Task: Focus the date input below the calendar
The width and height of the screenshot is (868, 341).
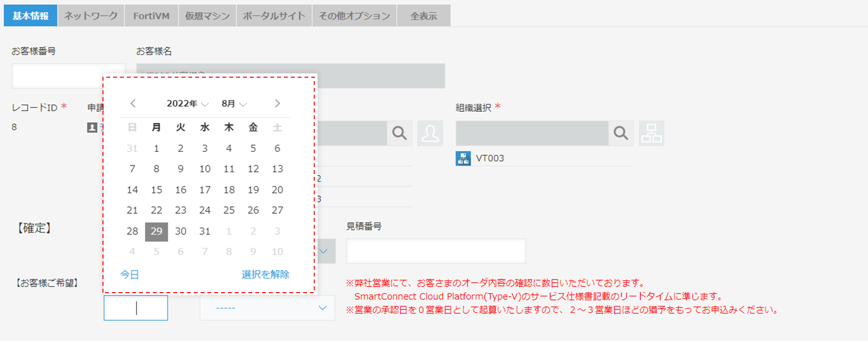Action: click(x=136, y=308)
